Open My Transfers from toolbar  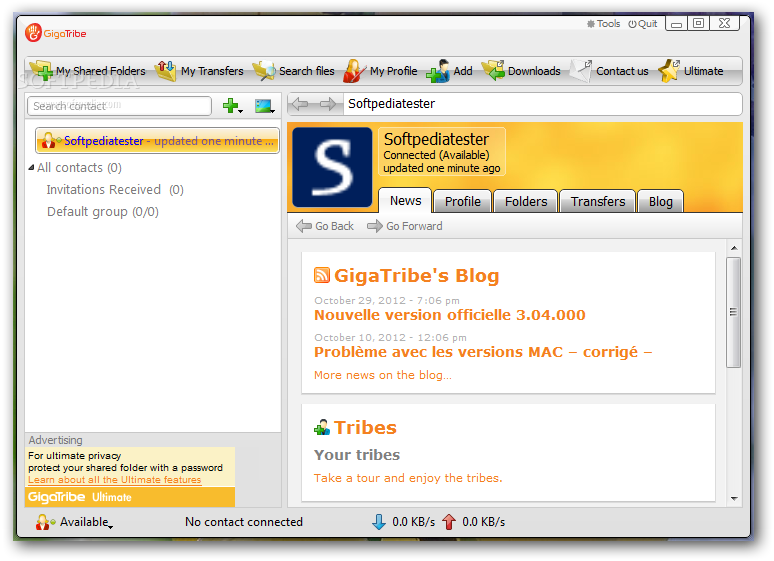(x=199, y=71)
